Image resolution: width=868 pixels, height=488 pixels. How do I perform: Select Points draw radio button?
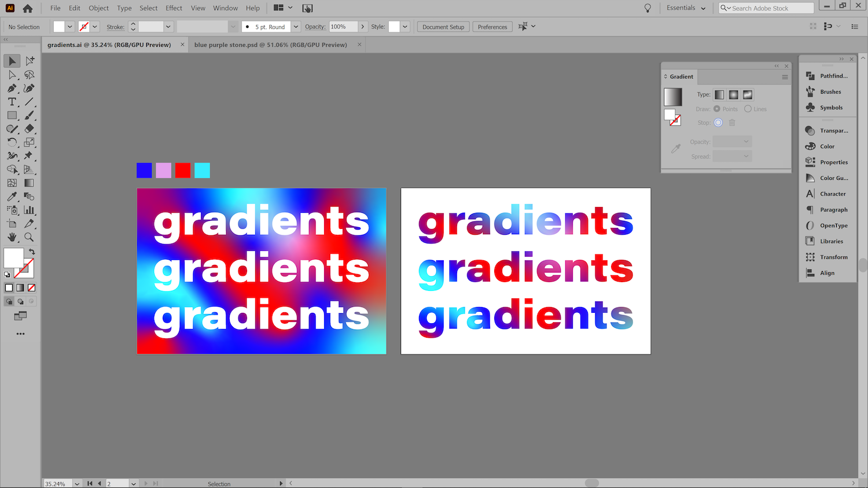[x=717, y=109]
